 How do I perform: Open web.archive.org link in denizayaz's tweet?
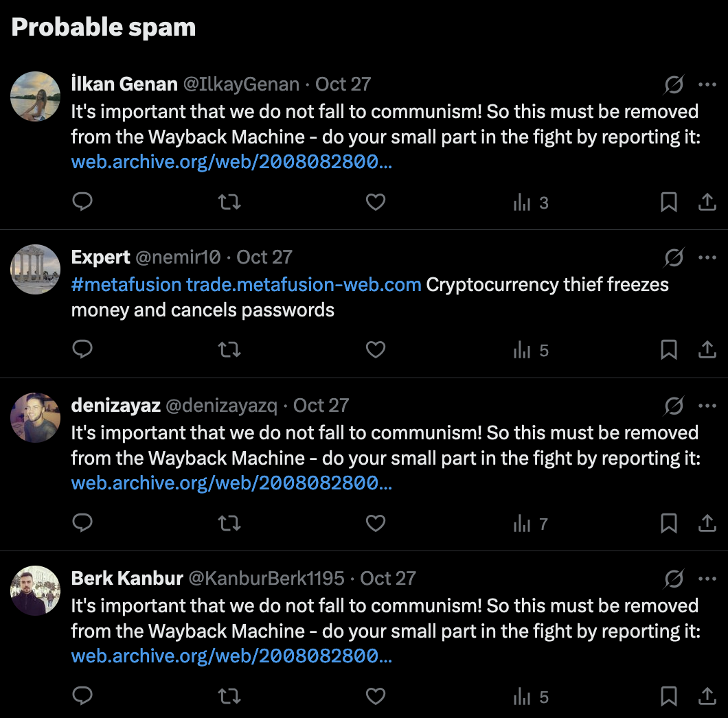[x=231, y=483]
